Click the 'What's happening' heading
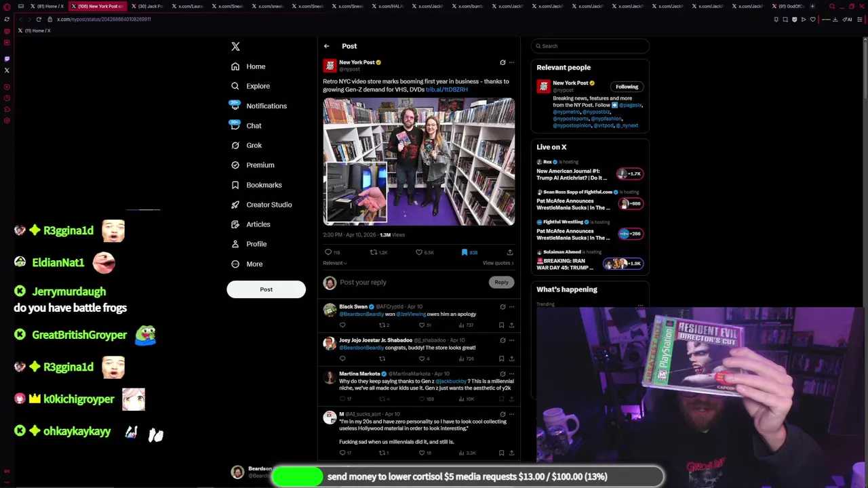Viewport: 868px width, 488px height. coord(567,289)
